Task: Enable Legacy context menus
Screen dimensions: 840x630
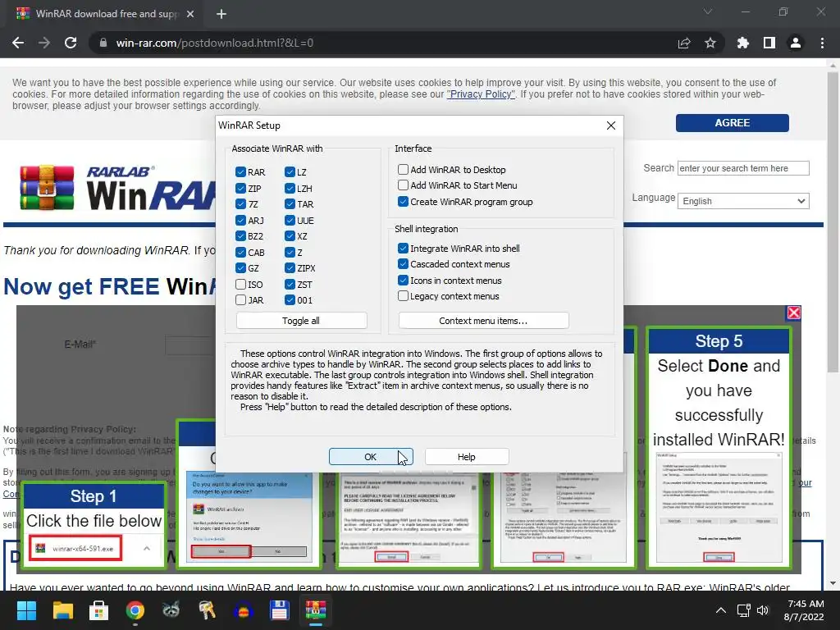Action: pos(403,295)
